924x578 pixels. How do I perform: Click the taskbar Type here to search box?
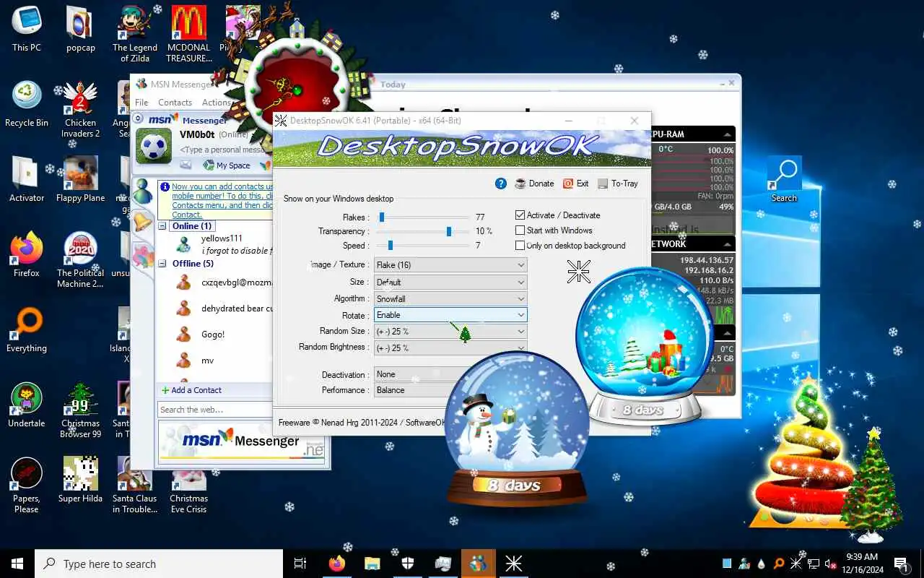pyautogui.click(x=159, y=564)
